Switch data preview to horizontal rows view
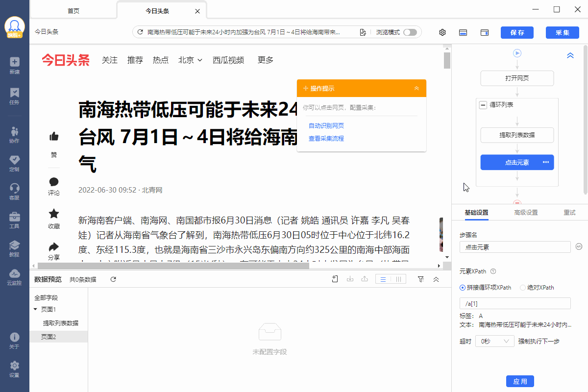The image size is (588, 392). pos(383,279)
